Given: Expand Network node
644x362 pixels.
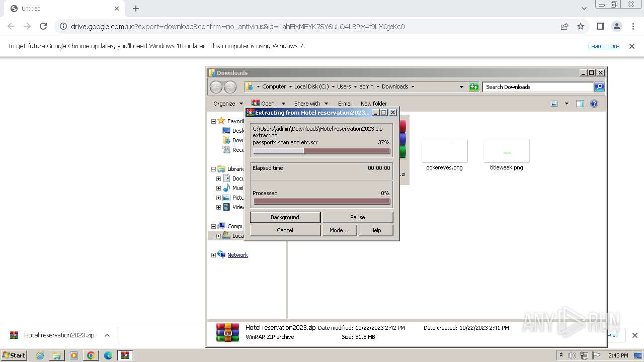Looking at the screenshot, I should tap(213, 255).
